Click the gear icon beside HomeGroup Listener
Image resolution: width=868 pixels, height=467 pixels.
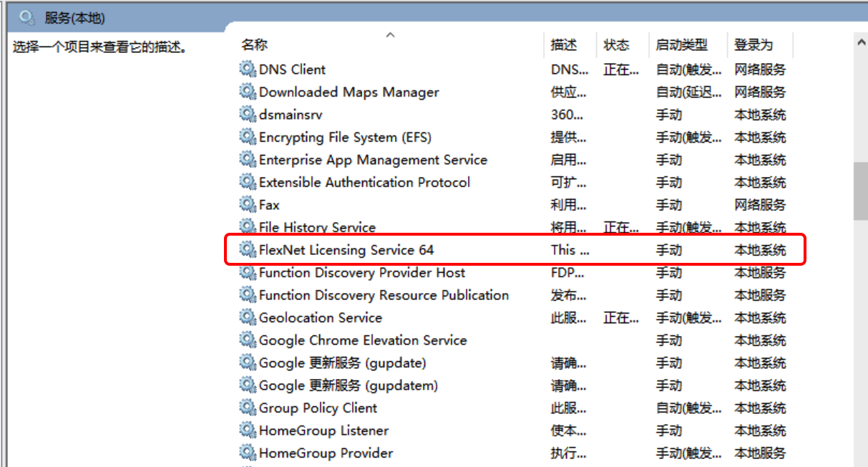(x=248, y=430)
